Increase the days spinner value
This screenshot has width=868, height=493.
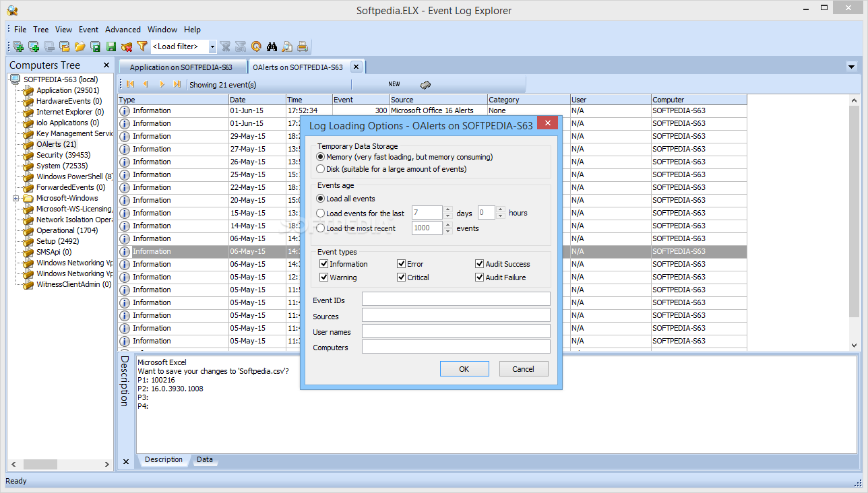point(447,209)
